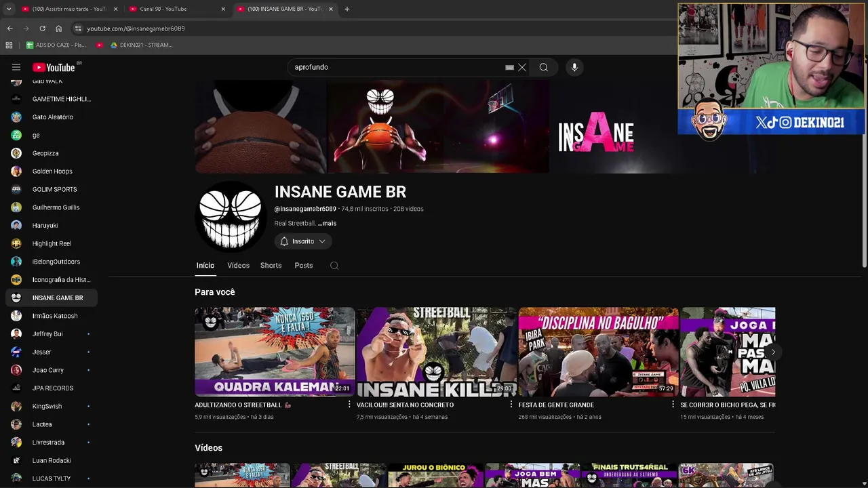Open a new browser tab
This screenshot has height=488, width=868.
tap(347, 9)
